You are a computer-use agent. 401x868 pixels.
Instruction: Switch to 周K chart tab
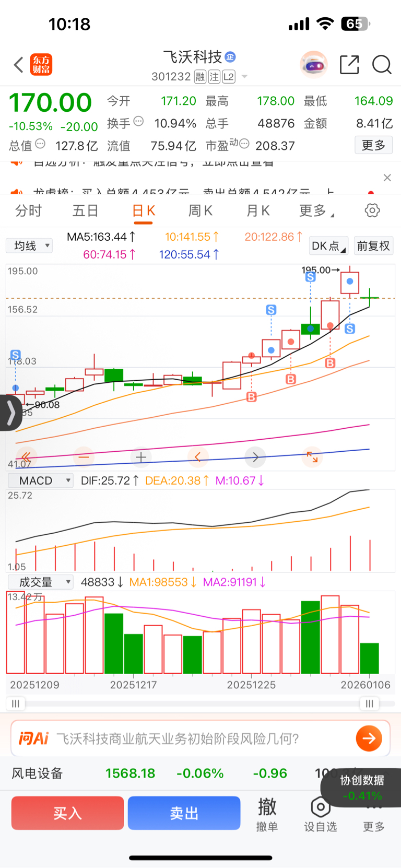pos(200,210)
